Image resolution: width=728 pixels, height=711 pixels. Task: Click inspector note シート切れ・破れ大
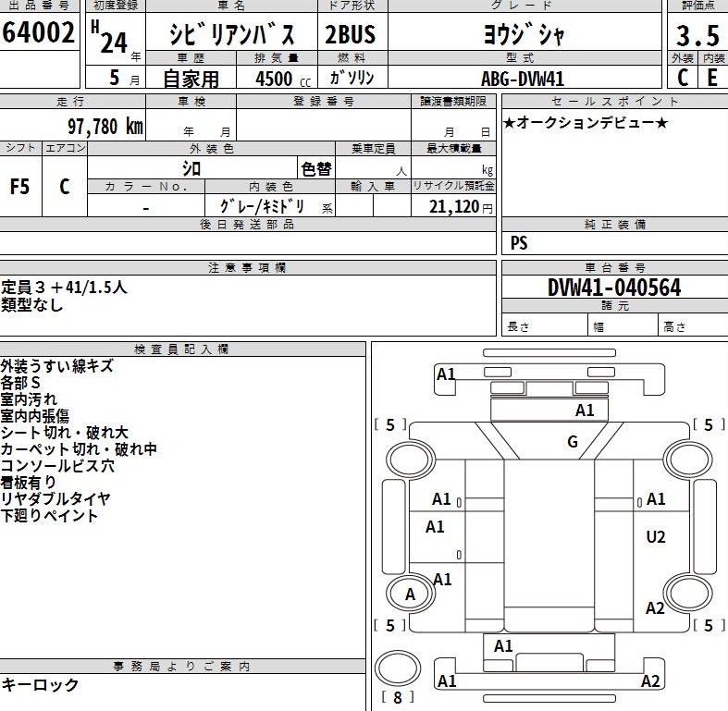(64, 433)
